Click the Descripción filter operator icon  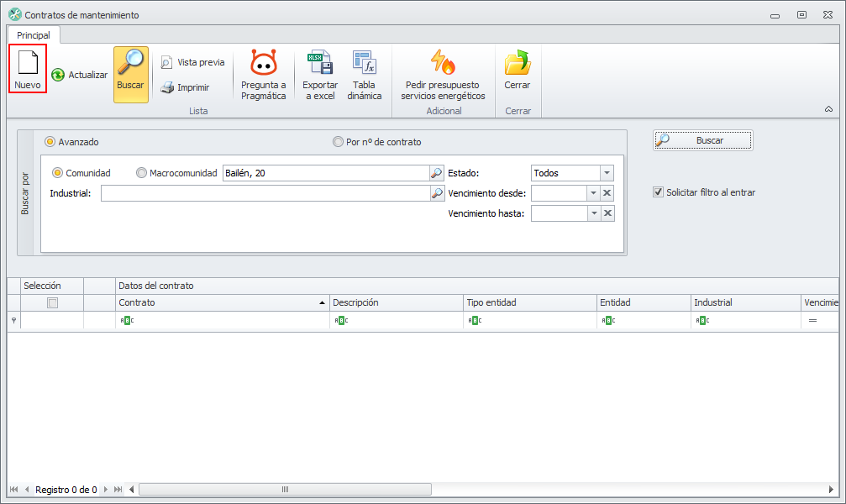pos(342,321)
